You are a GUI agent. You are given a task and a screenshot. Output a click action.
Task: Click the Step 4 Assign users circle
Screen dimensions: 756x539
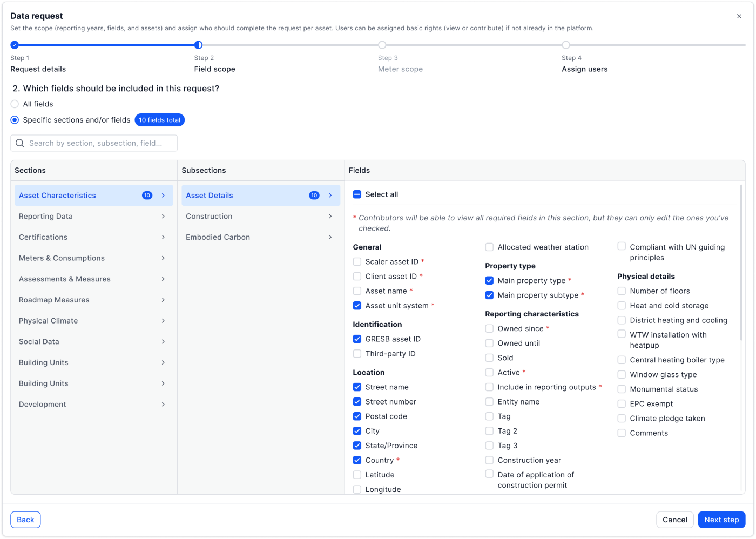[x=565, y=45]
